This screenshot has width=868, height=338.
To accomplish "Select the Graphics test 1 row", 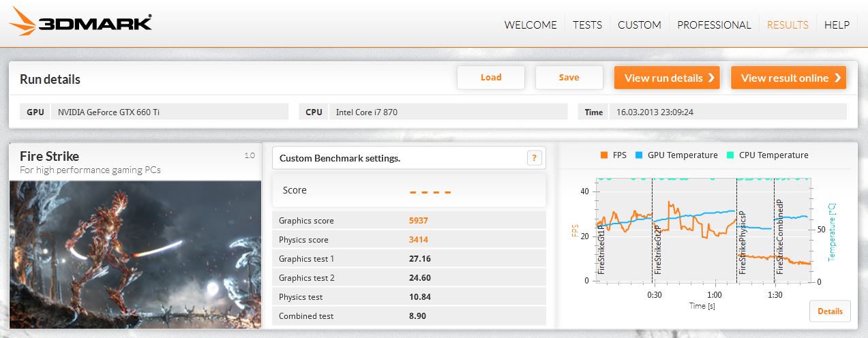I will (409, 259).
